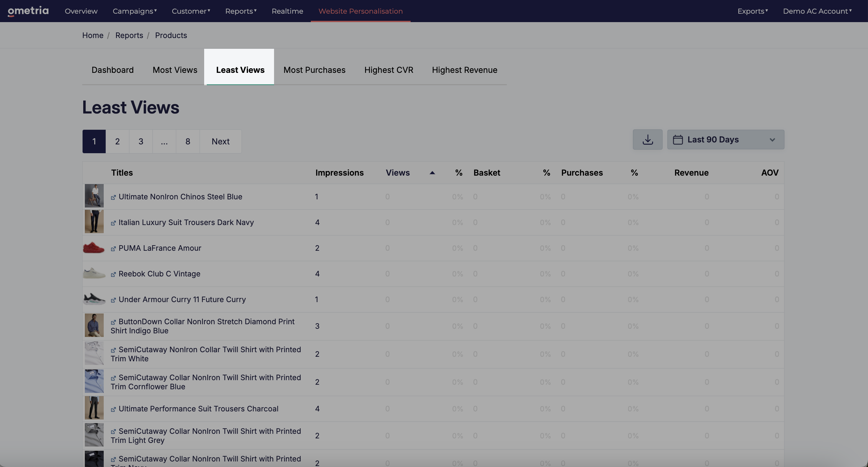This screenshot has height=467, width=868.
Task: Go to page 3 of results
Action: 141,141
